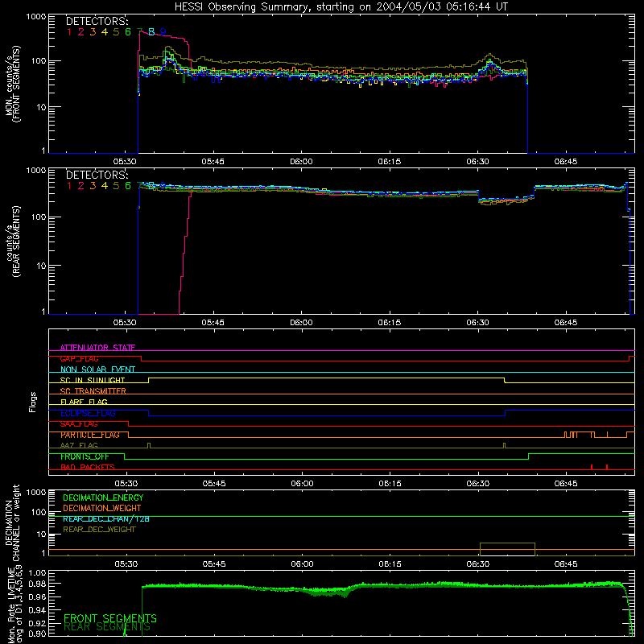Click the Flags vertical axis title

coord(33,402)
